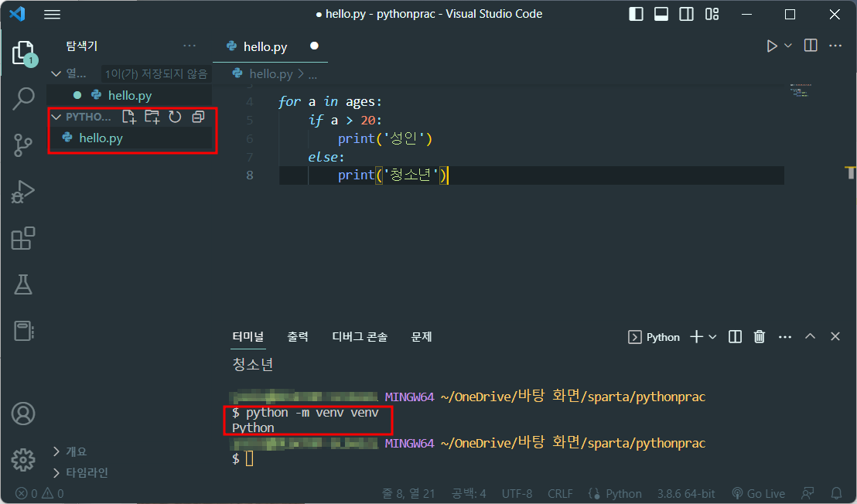Switch to the 문제 panel tab

pos(422,337)
